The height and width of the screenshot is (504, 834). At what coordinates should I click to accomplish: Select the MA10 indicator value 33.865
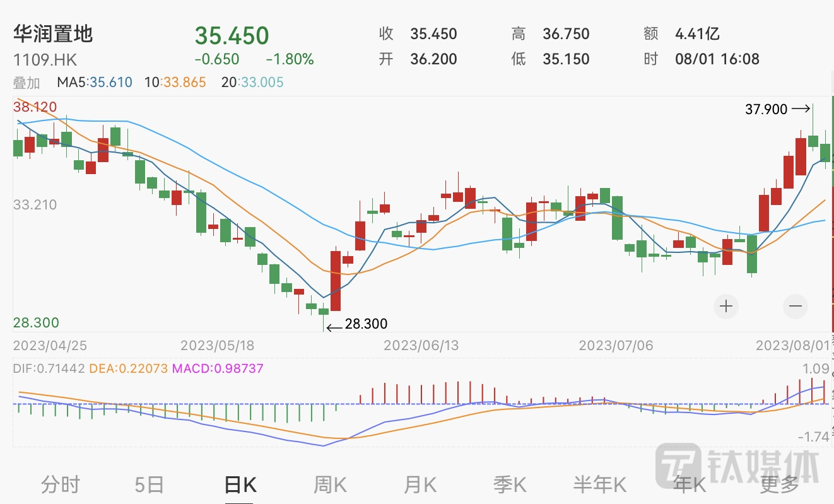(x=184, y=83)
